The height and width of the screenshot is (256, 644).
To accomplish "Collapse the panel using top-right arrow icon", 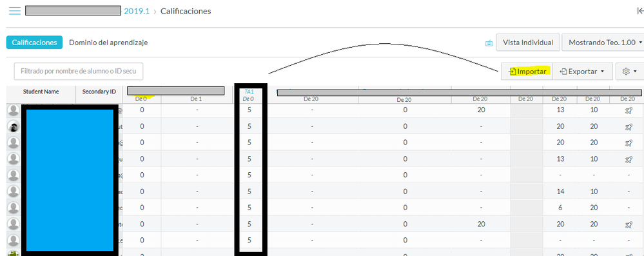I will coord(640,11).
